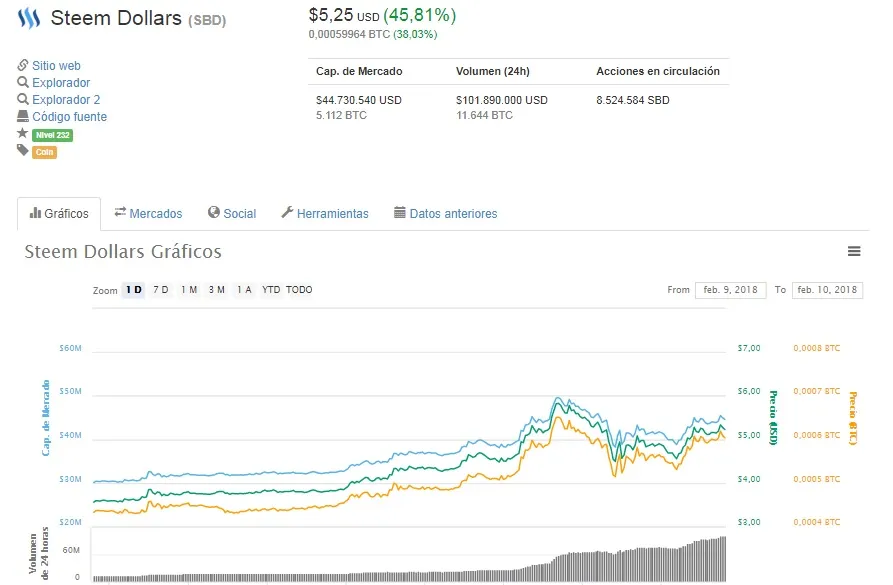The image size is (893, 585).
Task: Click the 8.524.584 SBD circulating supply value
Action: point(633,100)
